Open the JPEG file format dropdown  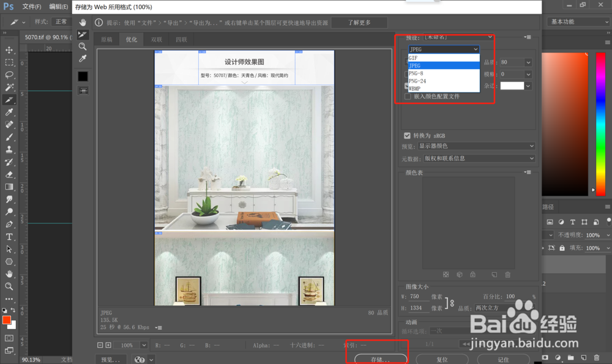click(444, 49)
